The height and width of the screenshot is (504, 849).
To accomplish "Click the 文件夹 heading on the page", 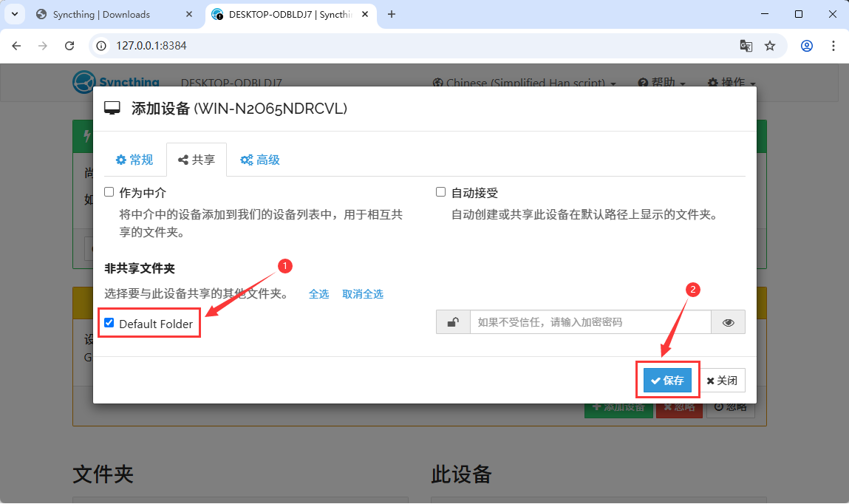I will [x=103, y=474].
